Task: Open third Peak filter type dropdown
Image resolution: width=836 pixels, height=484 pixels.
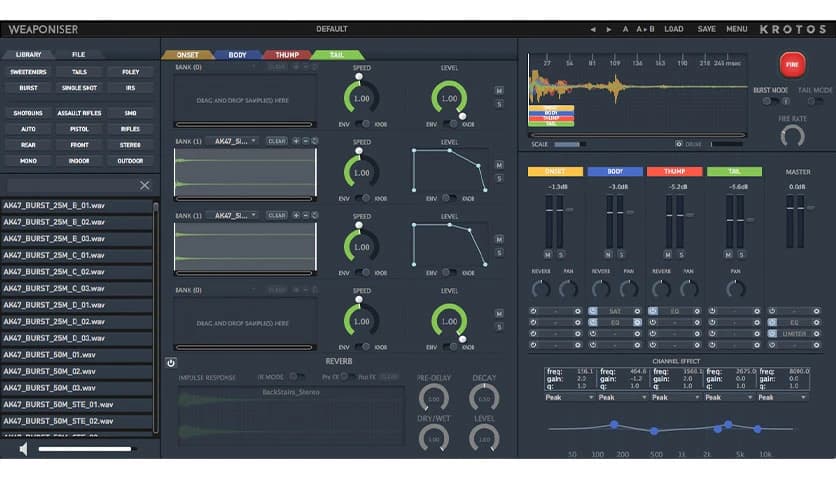Action: pos(676,398)
